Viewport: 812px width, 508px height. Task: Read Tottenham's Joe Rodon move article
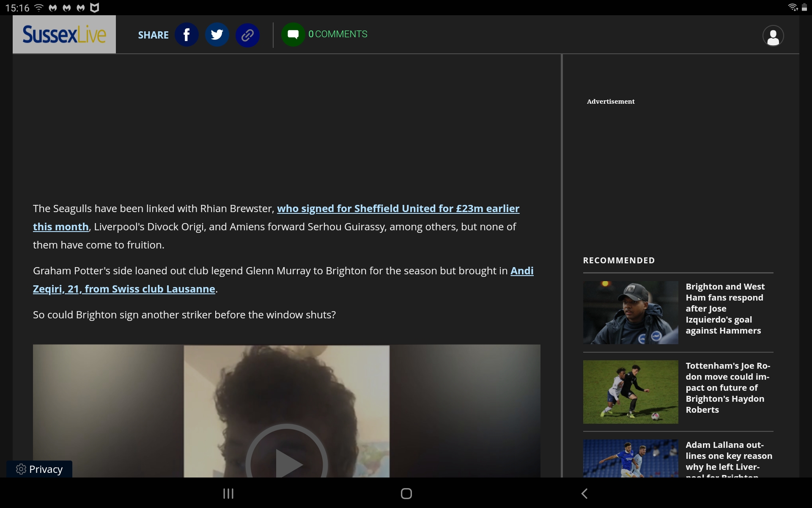[727, 388]
